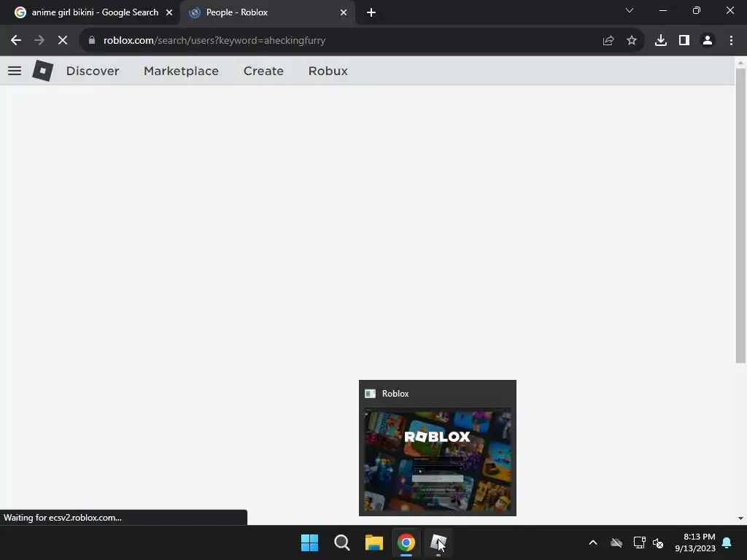Restore down the Chrome window
This screenshot has height=560, width=747.
(x=697, y=10)
